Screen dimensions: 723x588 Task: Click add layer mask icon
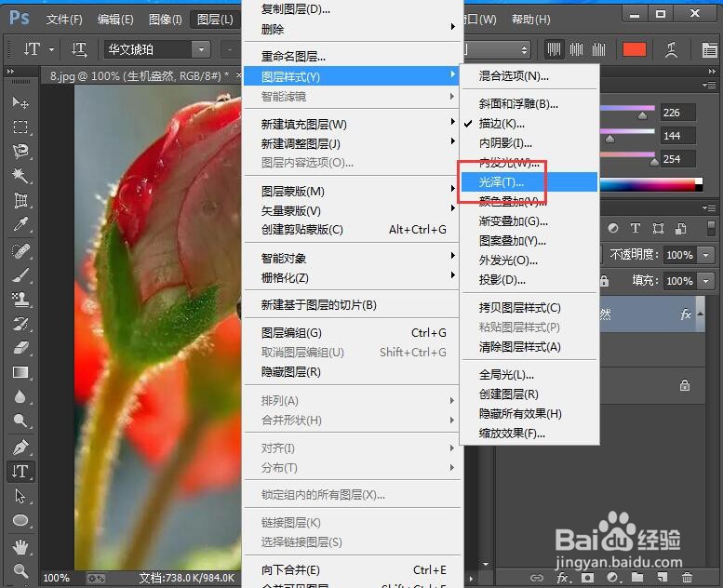click(587, 578)
